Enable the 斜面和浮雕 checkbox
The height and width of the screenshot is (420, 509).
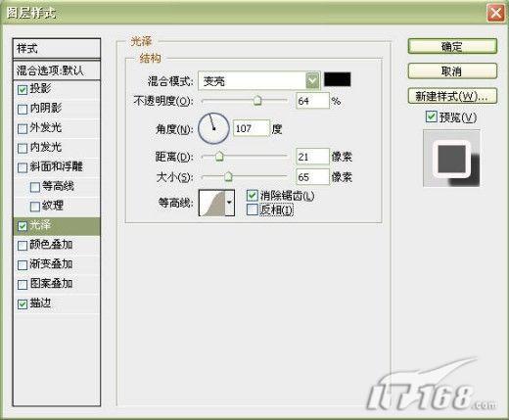click(23, 167)
